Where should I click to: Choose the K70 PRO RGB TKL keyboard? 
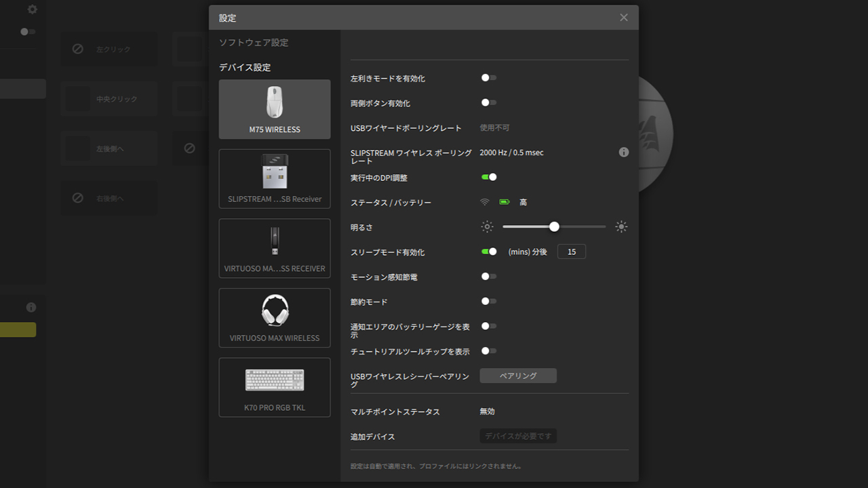[275, 388]
